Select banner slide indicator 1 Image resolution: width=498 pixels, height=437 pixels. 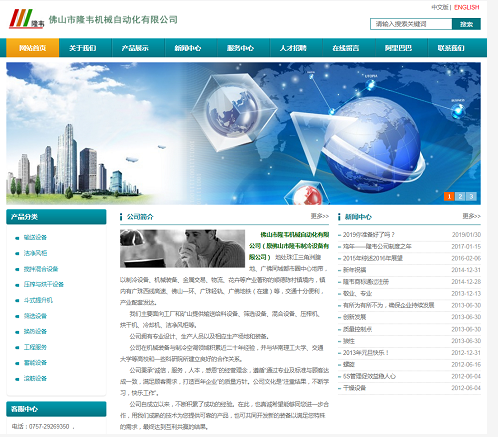449,196
